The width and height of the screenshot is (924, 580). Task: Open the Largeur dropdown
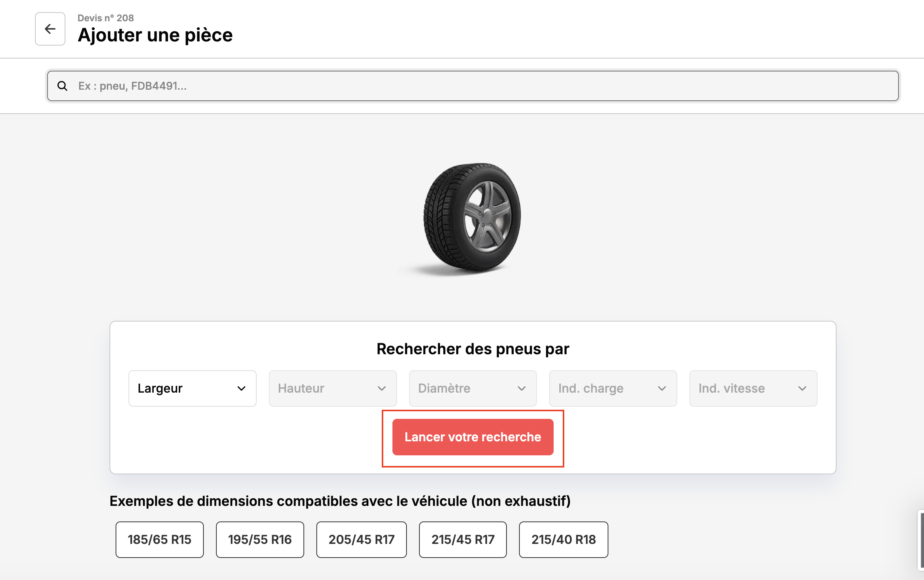coord(193,388)
